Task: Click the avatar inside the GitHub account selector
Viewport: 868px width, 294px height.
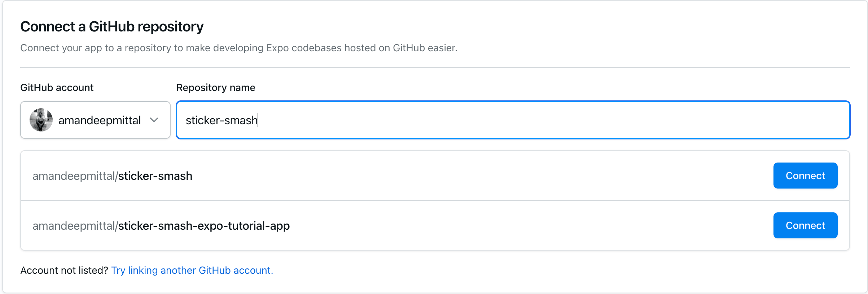Action: pos(41,120)
